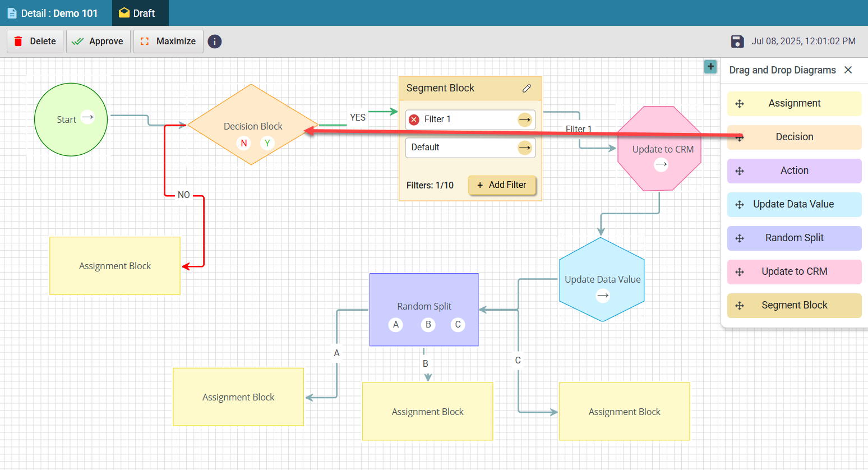868x470 pixels.
Task: Click the saved timestamp Jul 08, 2025
Action: 804,42
